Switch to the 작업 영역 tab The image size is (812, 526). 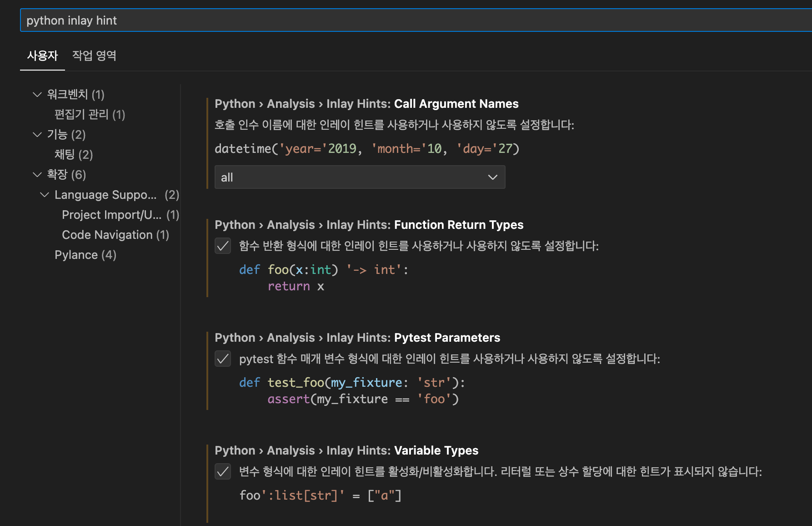point(94,56)
